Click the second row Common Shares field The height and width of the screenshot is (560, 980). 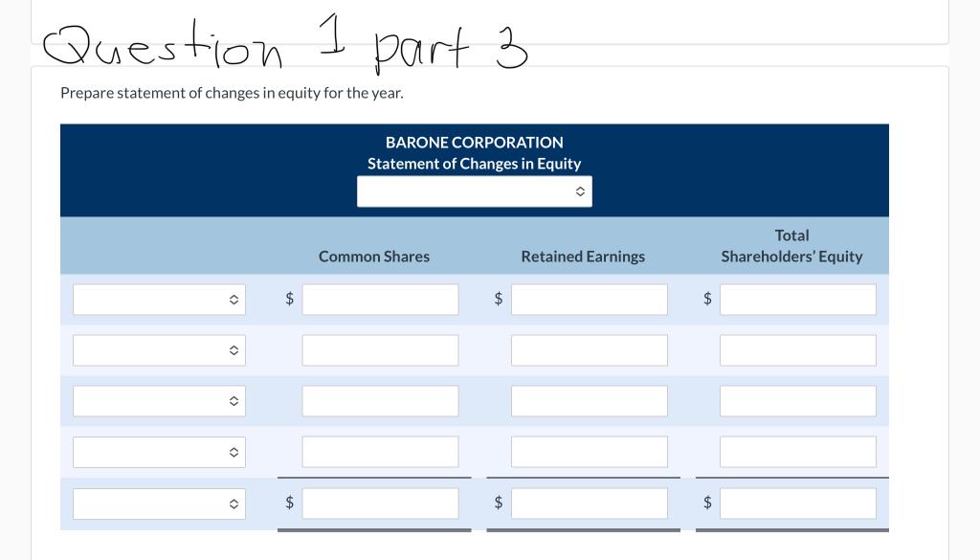(380, 350)
